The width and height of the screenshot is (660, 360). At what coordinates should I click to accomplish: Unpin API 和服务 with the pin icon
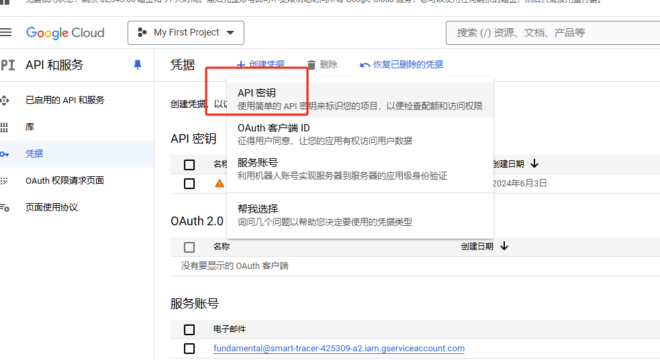pos(137,65)
